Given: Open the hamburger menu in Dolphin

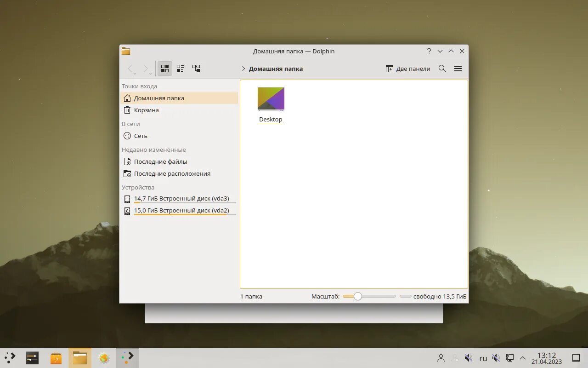Looking at the screenshot, I should tap(458, 69).
